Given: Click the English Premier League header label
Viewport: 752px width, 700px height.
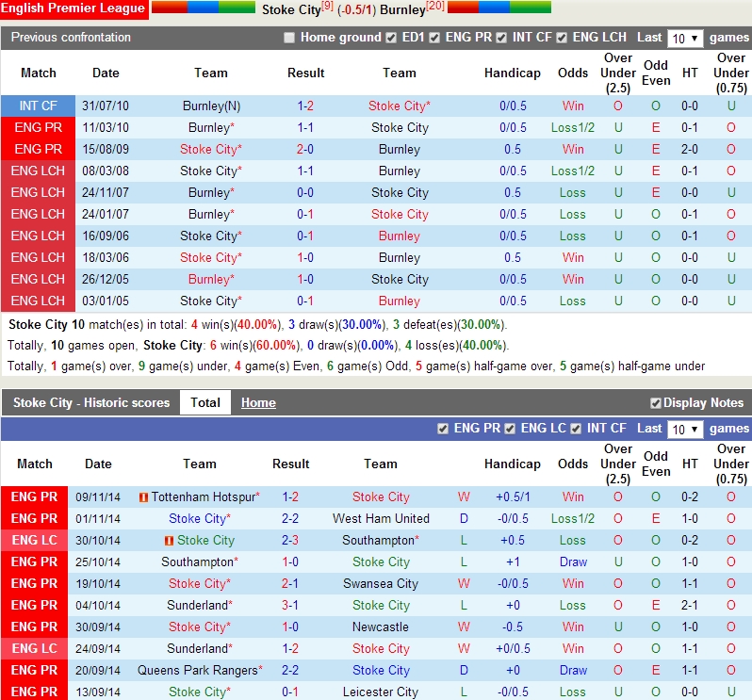Looking at the screenshot, I should click(x=73, y=8).
